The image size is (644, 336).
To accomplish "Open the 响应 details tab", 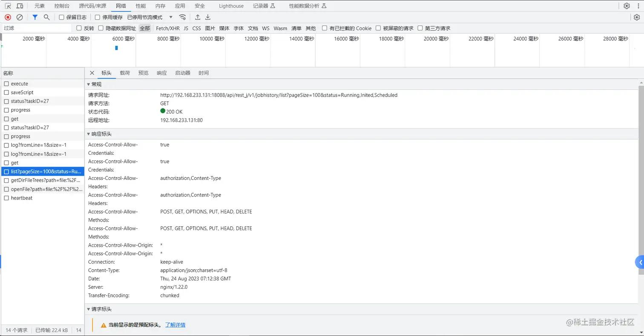I will pos(162,73).
